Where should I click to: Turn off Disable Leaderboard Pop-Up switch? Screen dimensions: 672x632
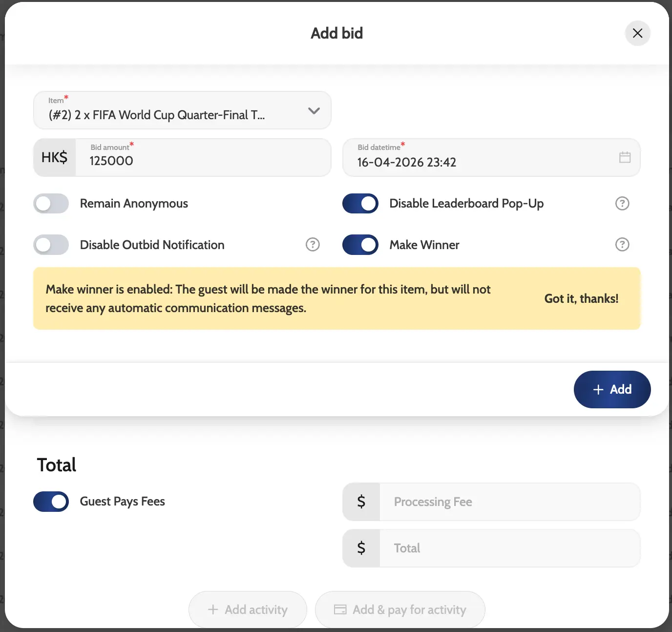click(x=360, y=204)
